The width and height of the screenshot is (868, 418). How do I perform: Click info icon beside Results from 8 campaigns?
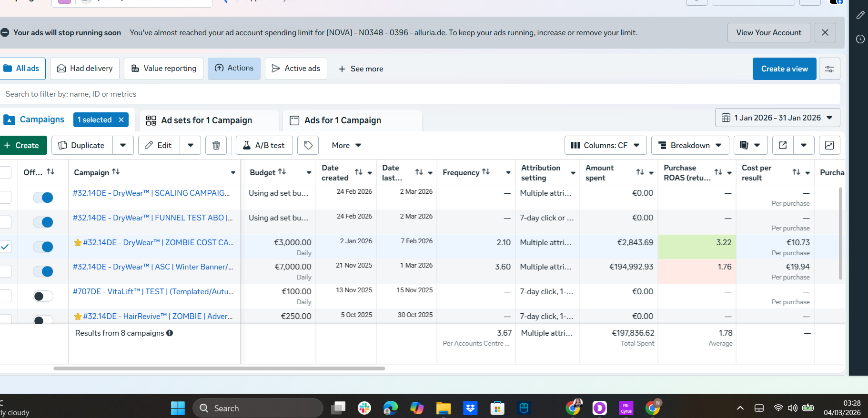[x=170, y=333]
